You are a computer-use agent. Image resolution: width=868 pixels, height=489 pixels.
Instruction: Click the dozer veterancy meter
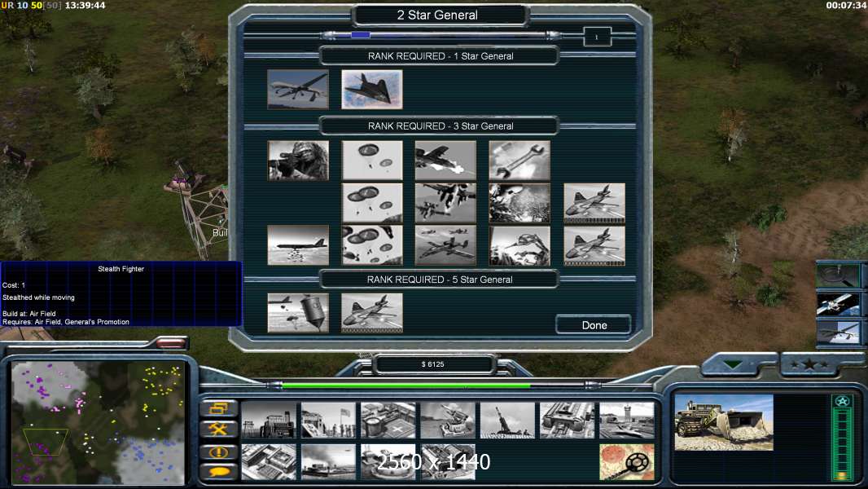tap(843, 436)
